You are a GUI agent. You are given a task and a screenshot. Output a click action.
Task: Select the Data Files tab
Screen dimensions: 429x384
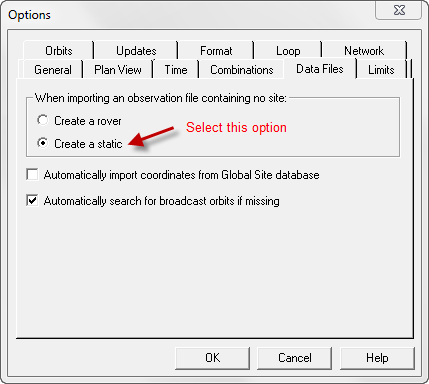[320, 69]
